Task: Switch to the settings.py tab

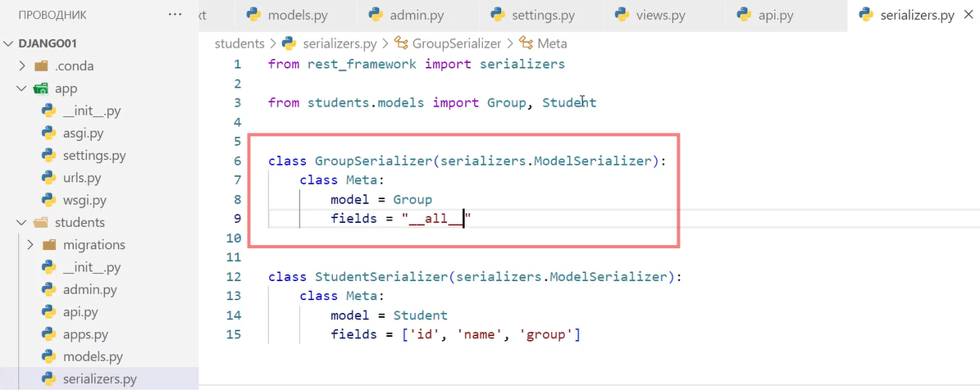Action: (x=541, y=15)
